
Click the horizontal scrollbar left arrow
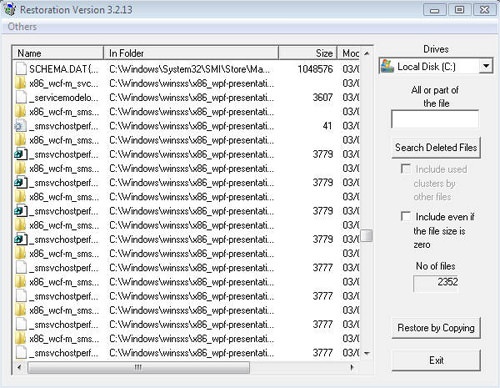tap(20, 367)
